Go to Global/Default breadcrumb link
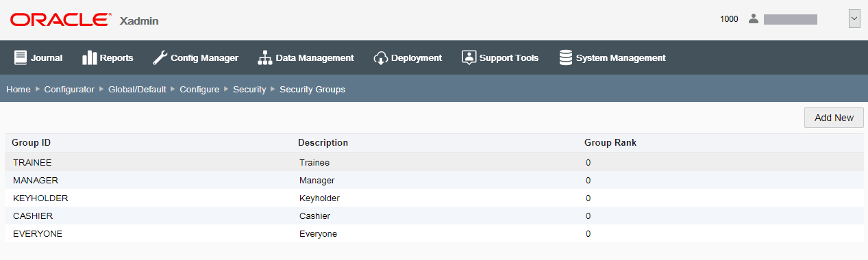The image size is (868, 260). pos(137,90)
